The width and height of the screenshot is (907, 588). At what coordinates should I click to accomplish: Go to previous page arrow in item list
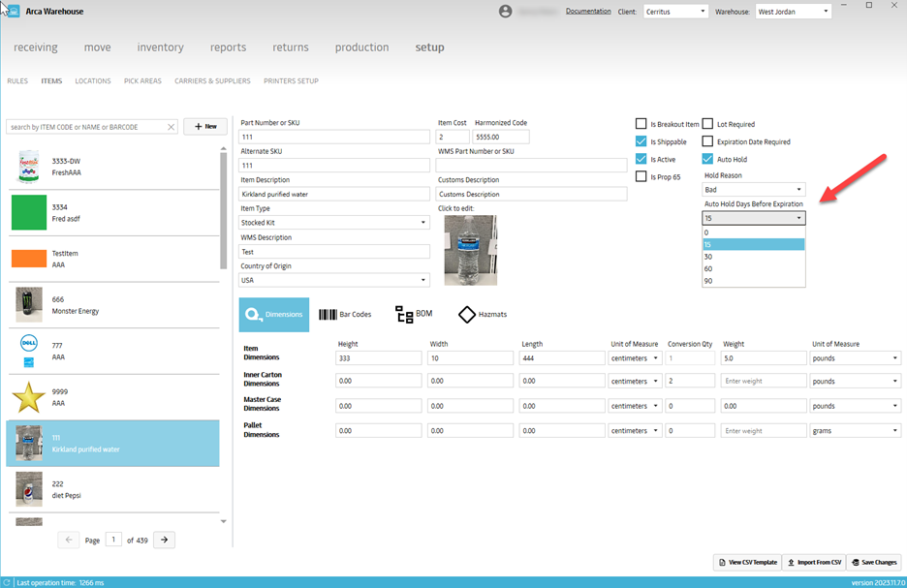tap(69, 540)
